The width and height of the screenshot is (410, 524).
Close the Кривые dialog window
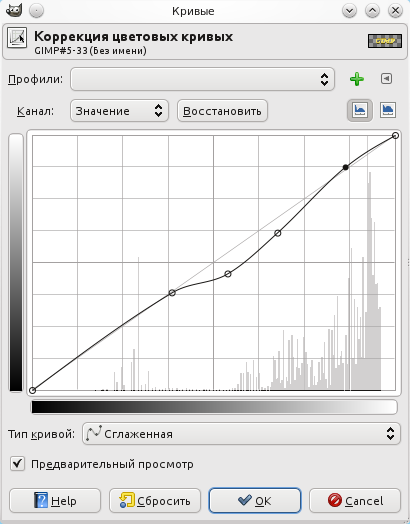pyautogui.click(x=395, y=11)
